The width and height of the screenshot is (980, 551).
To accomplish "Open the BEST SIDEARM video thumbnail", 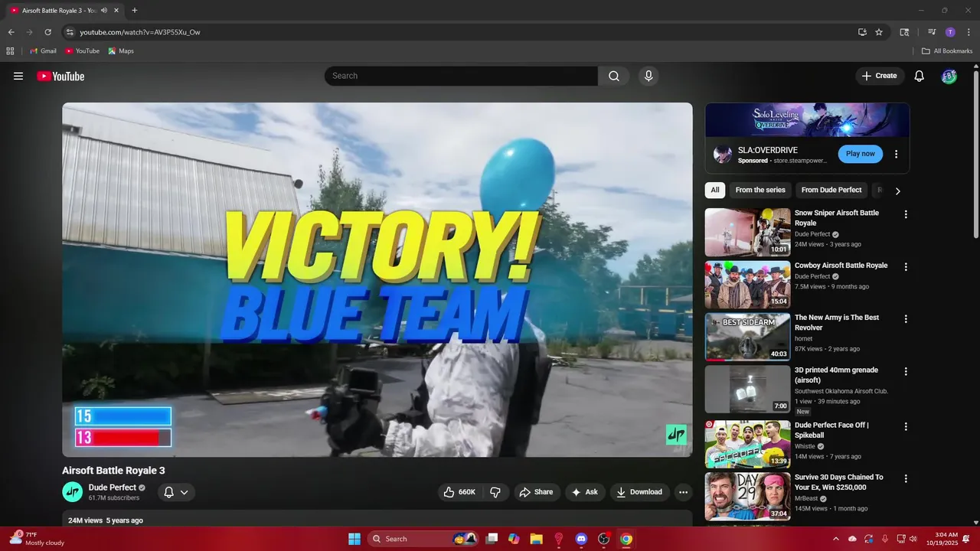I will pos(748,337).
